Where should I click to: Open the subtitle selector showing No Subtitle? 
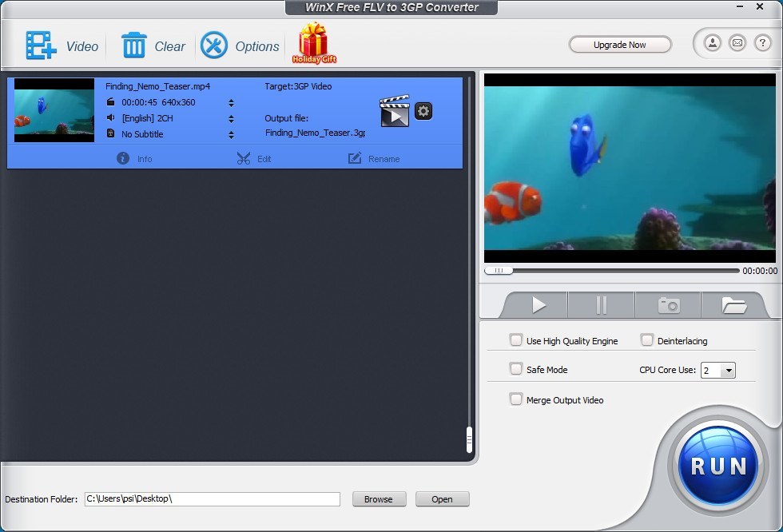click(230, 134)
